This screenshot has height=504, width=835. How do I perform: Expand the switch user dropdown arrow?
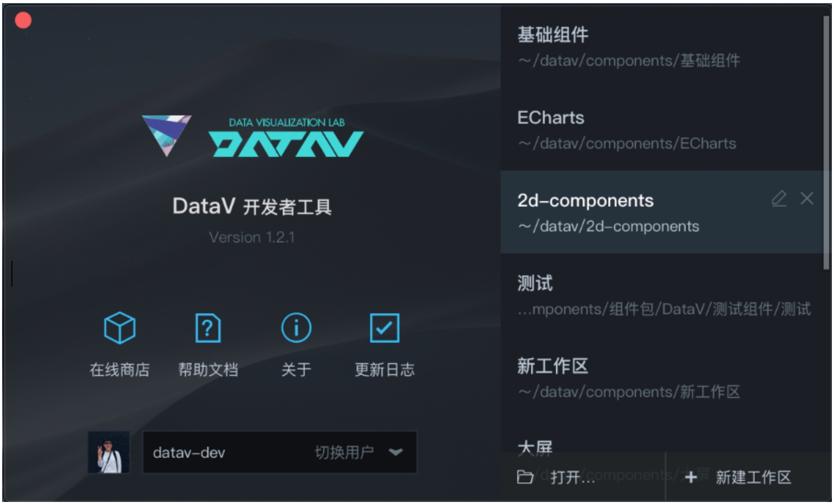tap(396, 452)
